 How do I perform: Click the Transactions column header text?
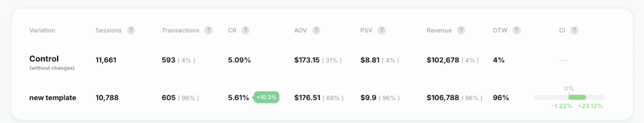180,30
